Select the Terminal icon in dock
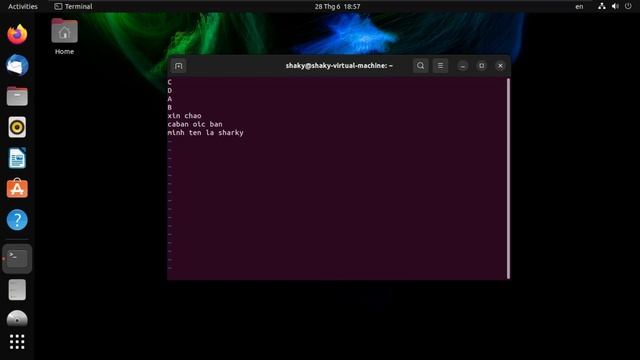 (17, 259)
